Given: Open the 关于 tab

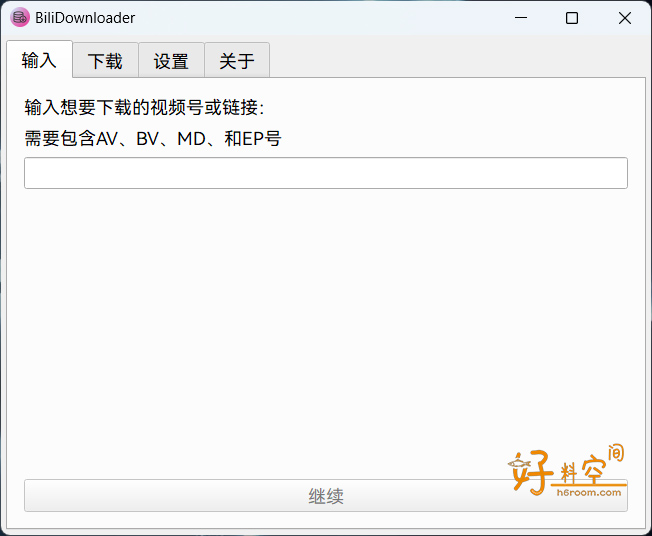Looking at the screenshot, I should point(237,61).
